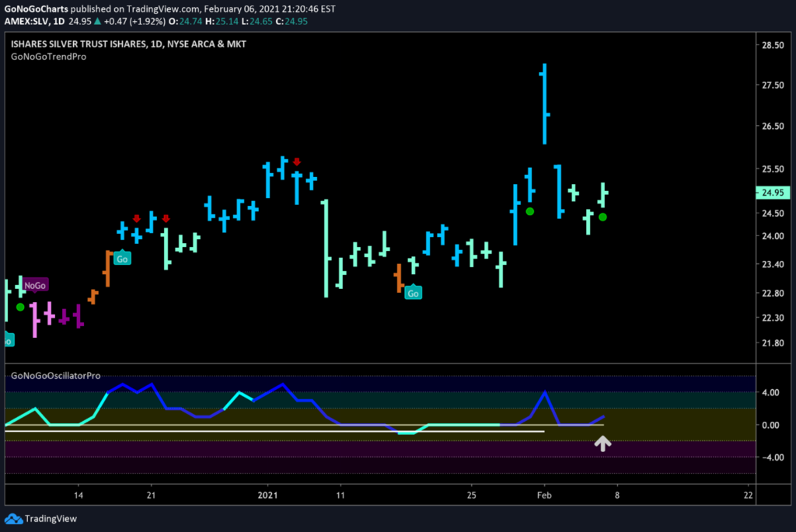
Task: Click the 23.40 price axis label
Action: pos(773,264)
